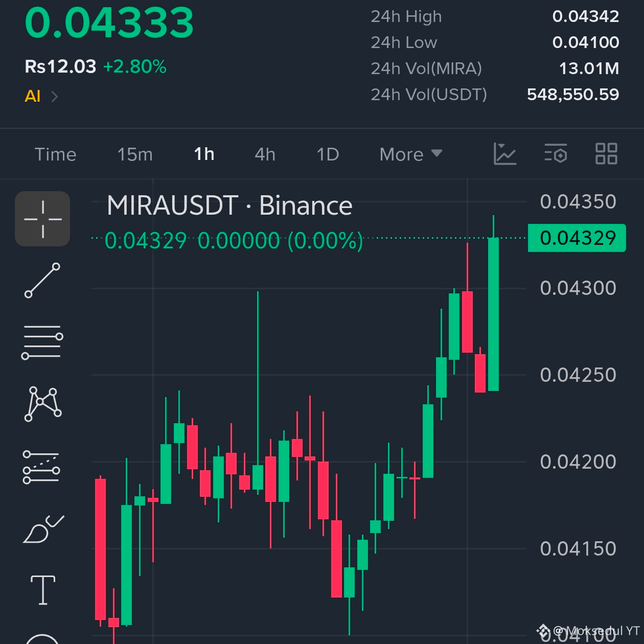Select the text annotation tool
644x644 pixels.
(43, 590)
